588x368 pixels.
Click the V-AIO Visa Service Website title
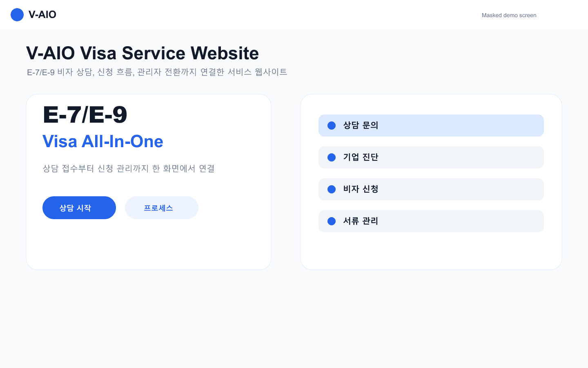[x=143, y=53]
